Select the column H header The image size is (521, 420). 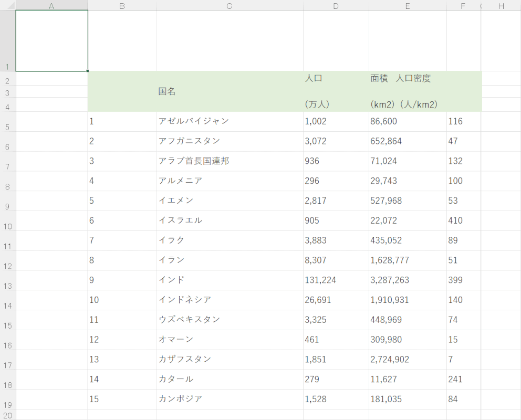pos(501,5)
